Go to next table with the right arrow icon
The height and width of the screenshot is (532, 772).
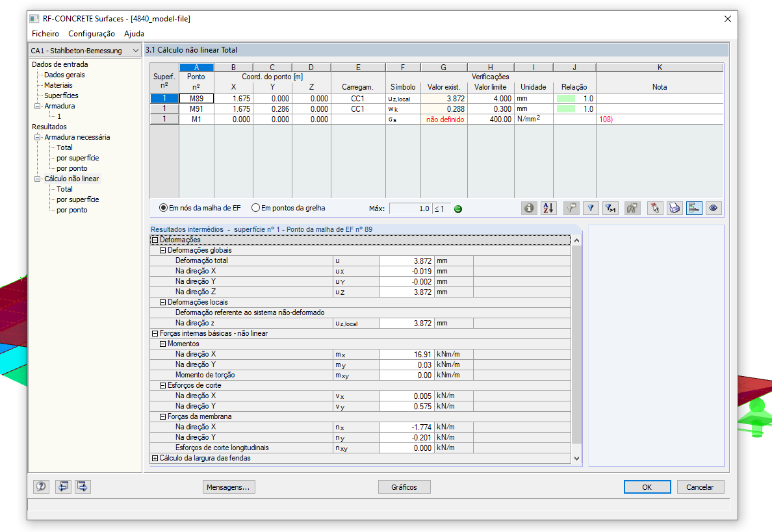pyautogui.click(x=83, y=487)
